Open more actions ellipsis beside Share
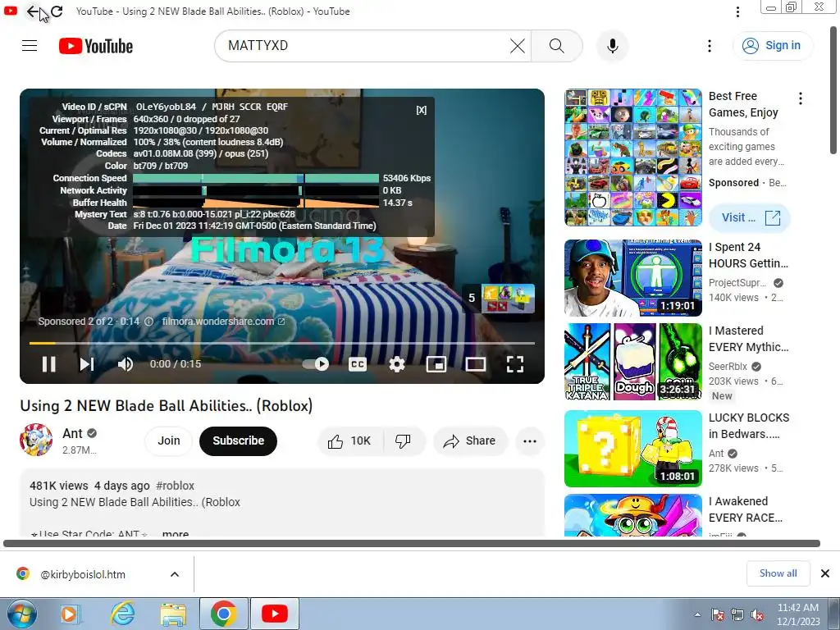Screen dimensions: 840x630 pos(530,441)
